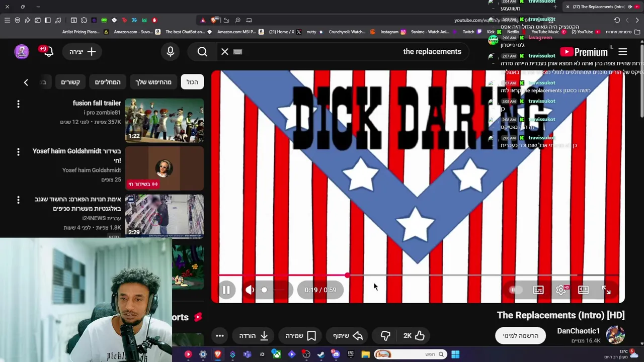The height and width of the screenshot is (362, 644).
Task: Adjust the player volume slider
Action: pos(274,290)
